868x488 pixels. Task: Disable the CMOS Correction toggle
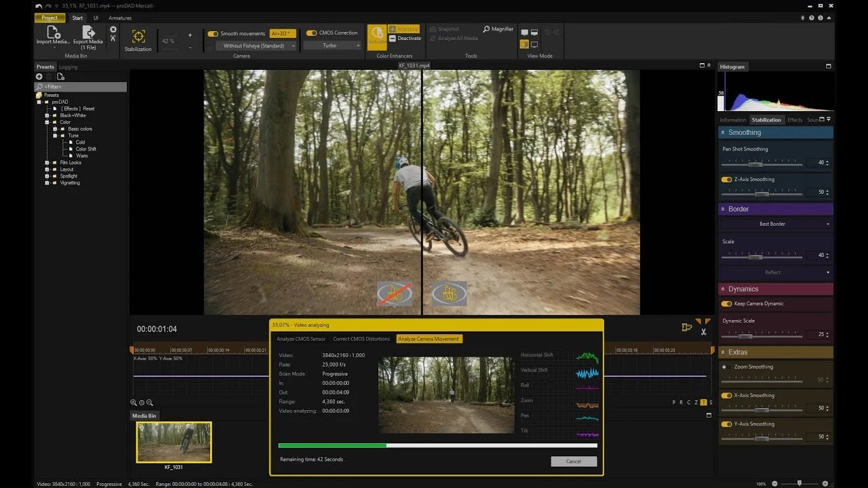(x=311, y=33)
